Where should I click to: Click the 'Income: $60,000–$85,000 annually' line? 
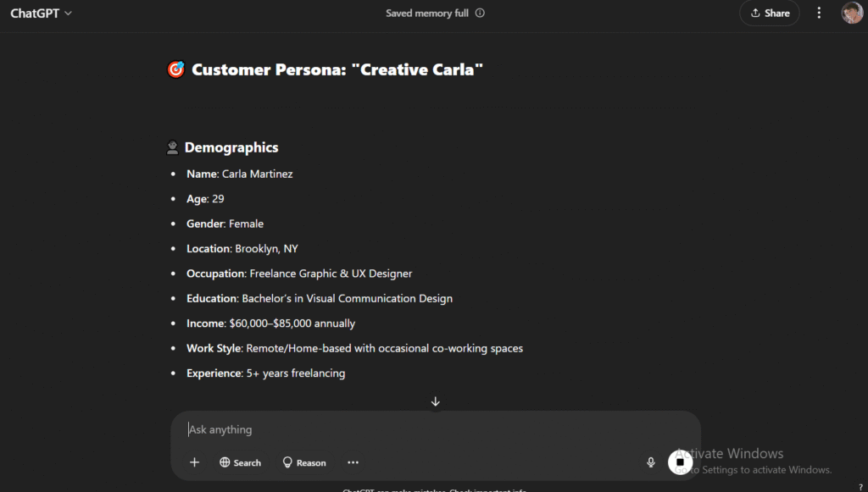(x=270, y=323)
